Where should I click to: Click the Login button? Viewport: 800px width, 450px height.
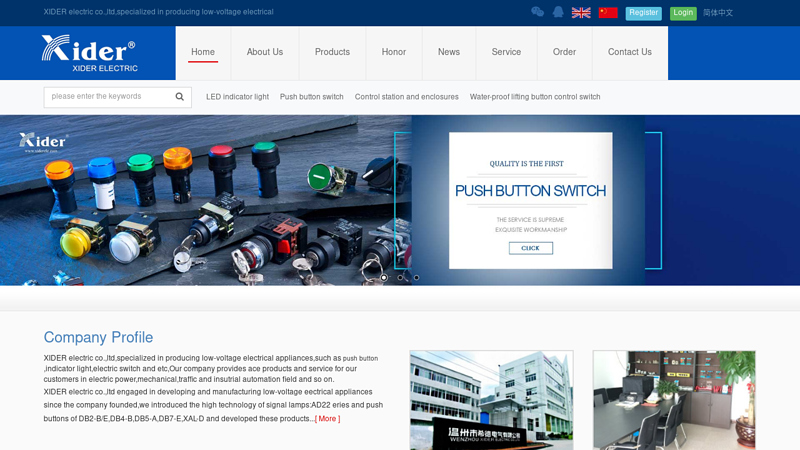coord(683,13)
